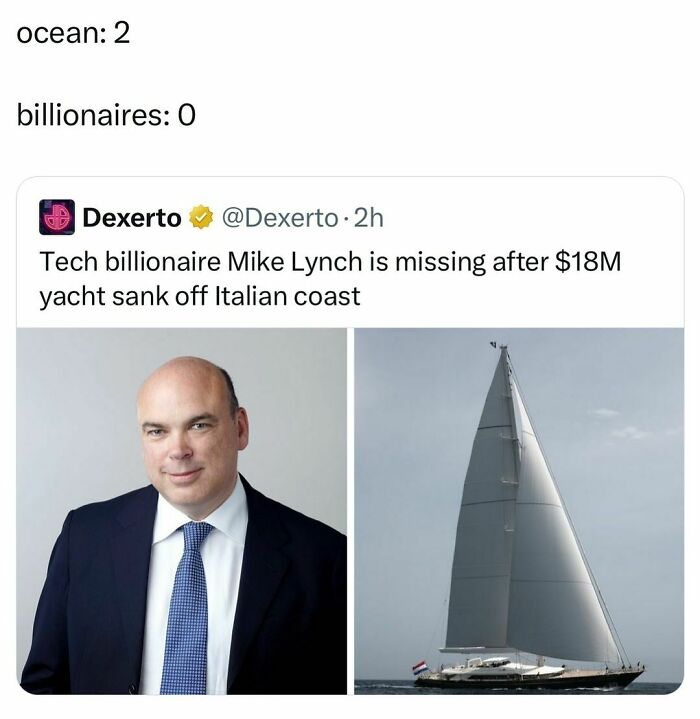Click the flag at the yacht's stern
This screenshot has height=719, width=700.
pyautogui.click(x=419, y=667)
